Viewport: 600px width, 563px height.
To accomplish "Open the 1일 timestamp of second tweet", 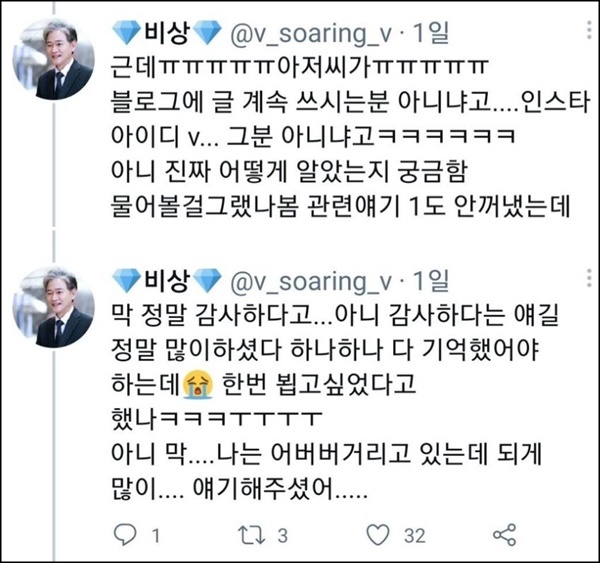I will [430, 281].
